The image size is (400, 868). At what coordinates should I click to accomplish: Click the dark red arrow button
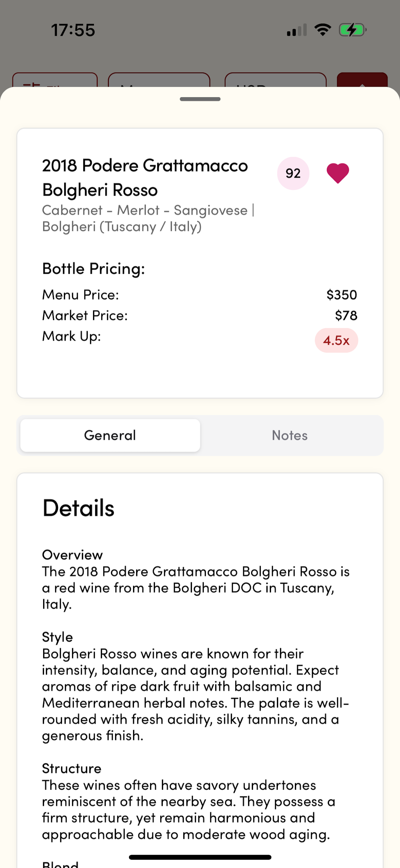(x=362, y=80)
